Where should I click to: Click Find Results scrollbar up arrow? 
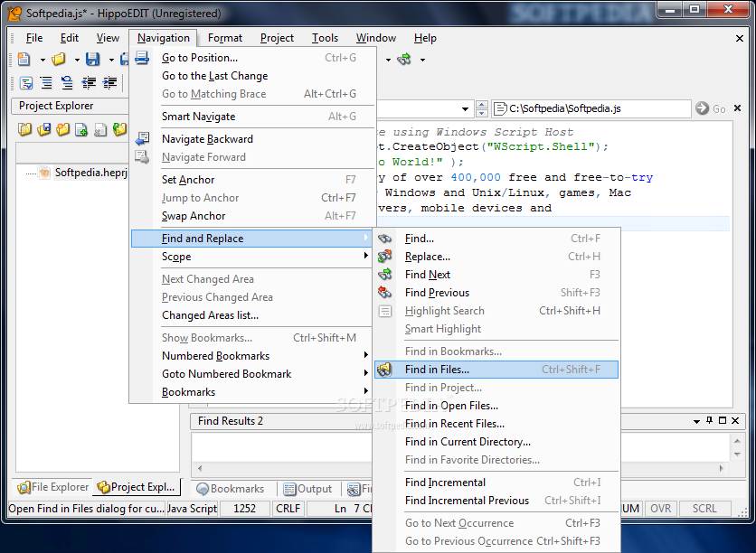737,441
